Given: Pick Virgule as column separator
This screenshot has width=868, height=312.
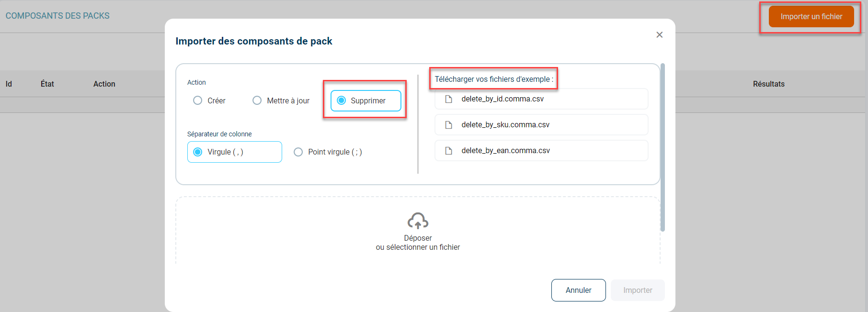Looking at the screenshot, I should (198, 152).
